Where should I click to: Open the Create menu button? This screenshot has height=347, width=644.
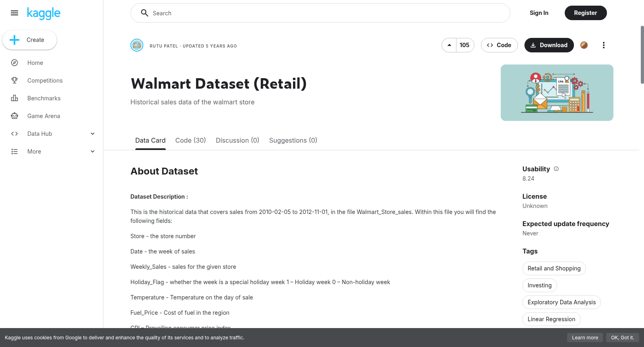pos(29,40)
